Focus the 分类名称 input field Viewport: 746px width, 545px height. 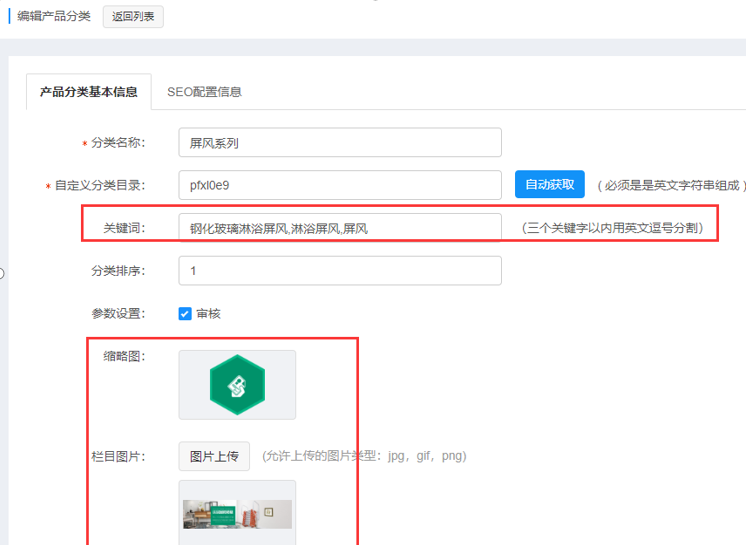[x=340, y=142]
